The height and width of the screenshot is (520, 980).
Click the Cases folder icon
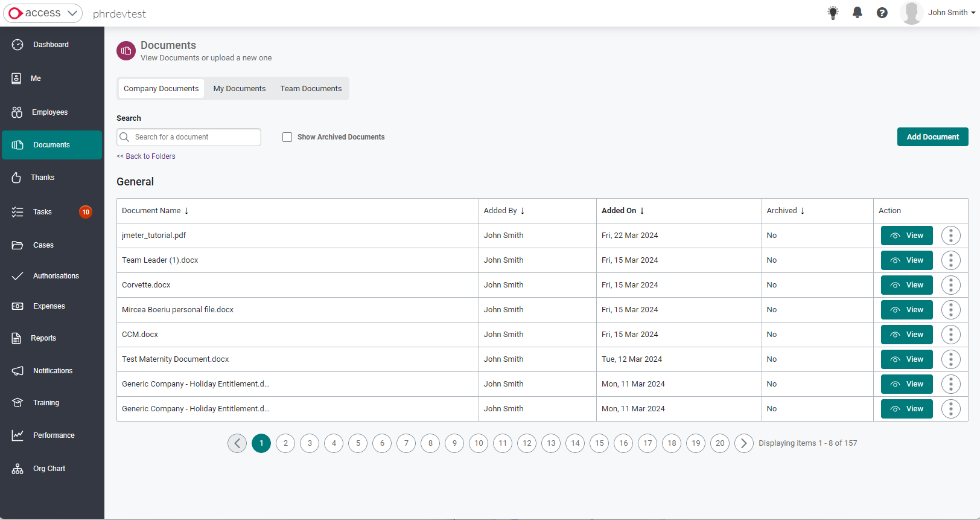point(17,245)
